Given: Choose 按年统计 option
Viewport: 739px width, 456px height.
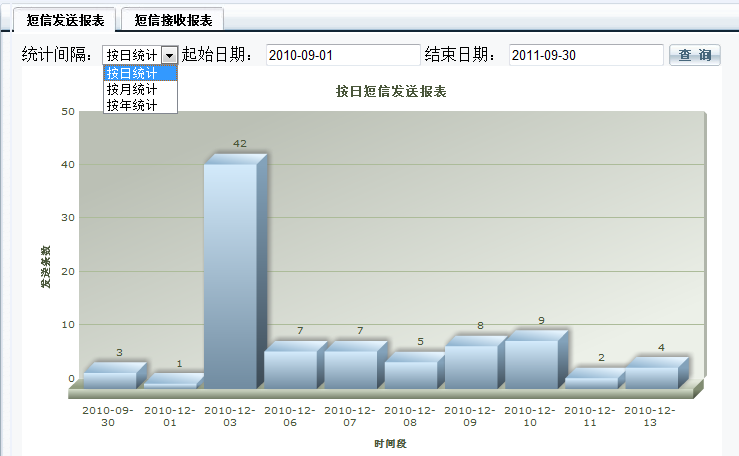Looking at the screenshot, I should (x=139, y=105).
